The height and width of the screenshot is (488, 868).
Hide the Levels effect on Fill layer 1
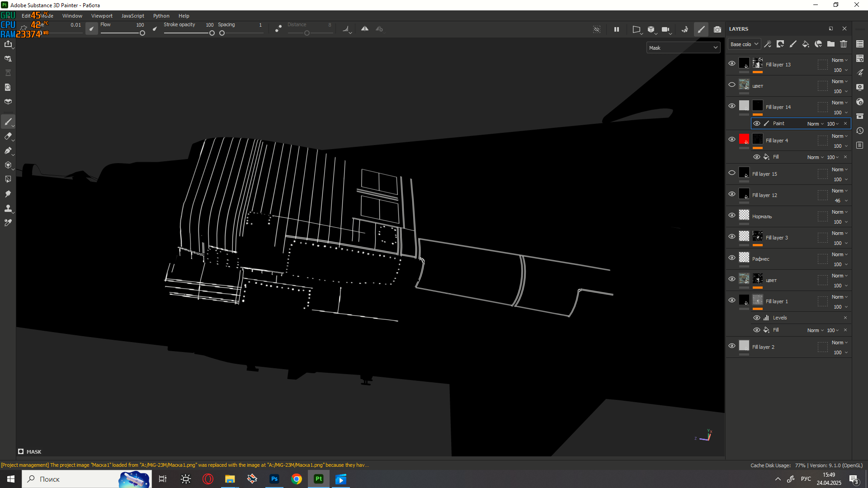pos(757,318)
